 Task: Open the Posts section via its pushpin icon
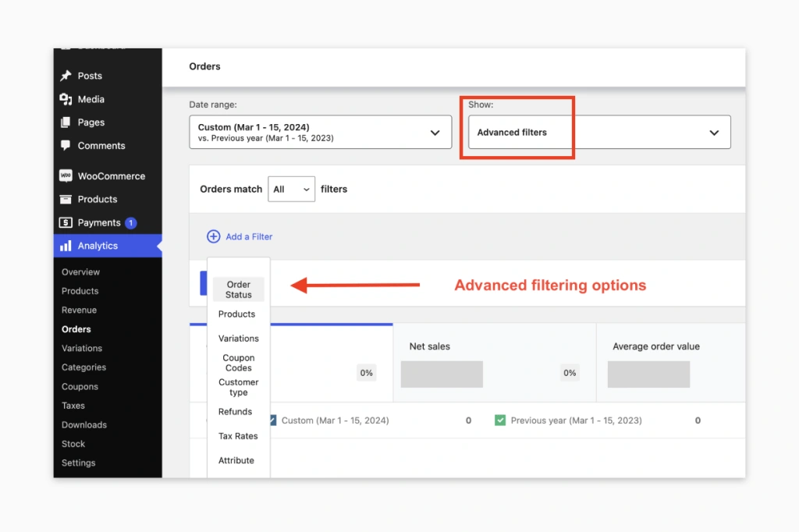(66, 76)
